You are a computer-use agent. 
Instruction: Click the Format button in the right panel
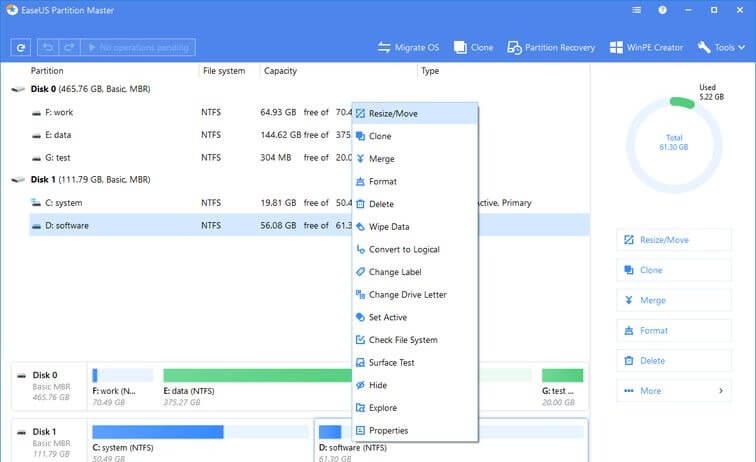[x=674, y=330]
